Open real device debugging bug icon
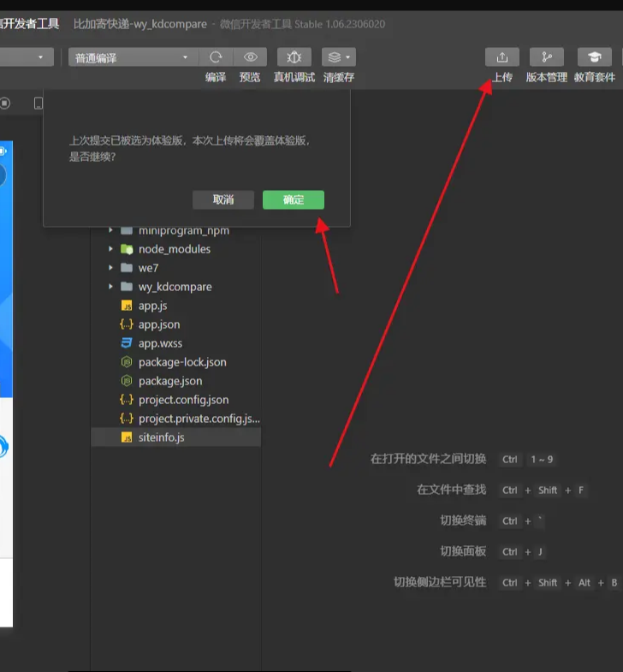 click(x=294, y=57)
